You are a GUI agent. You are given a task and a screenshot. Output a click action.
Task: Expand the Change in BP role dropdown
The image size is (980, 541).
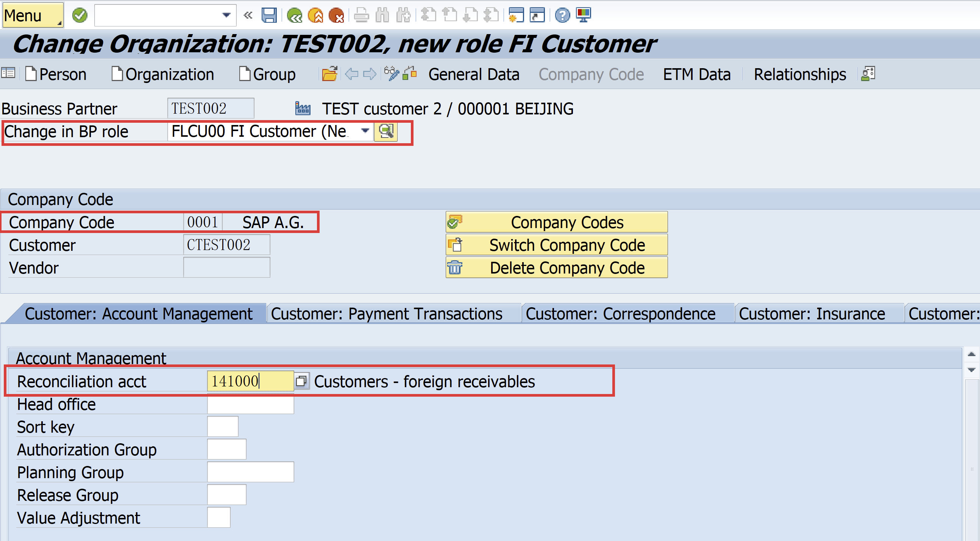coord(365,131)
